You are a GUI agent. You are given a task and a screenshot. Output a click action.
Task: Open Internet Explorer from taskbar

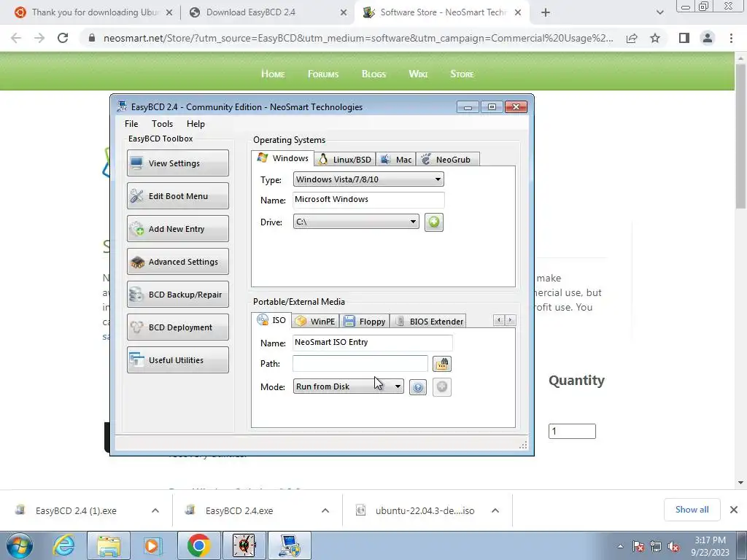pos(64,545)
